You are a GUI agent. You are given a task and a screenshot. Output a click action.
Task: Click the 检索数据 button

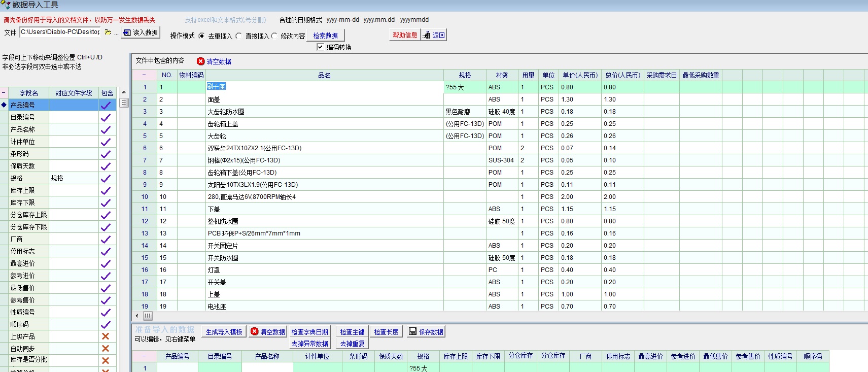click(x=325, y=36)
